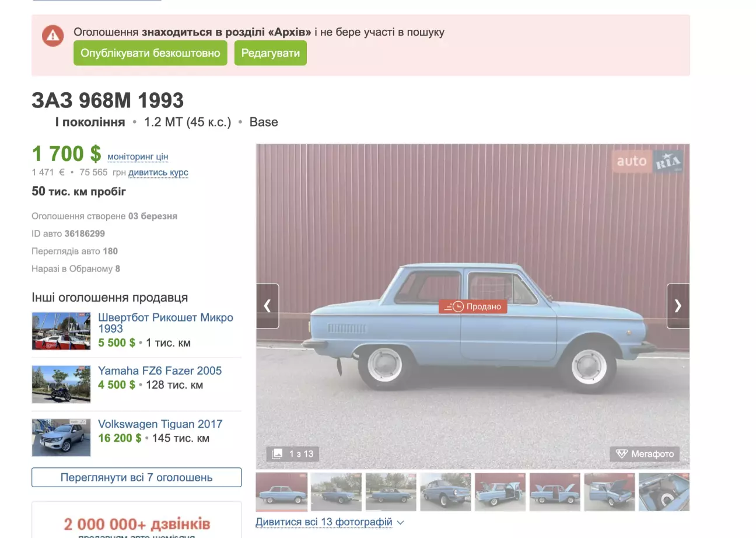The height and width of the screenshot is (538, 756).
Task: Click the red warning triangle icon
Action: (52, 36)
